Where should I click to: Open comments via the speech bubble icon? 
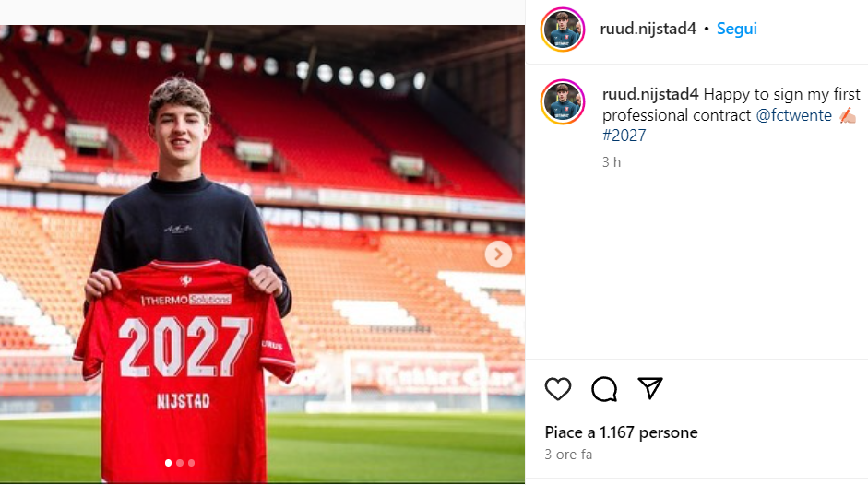click(x=604, y=389)
